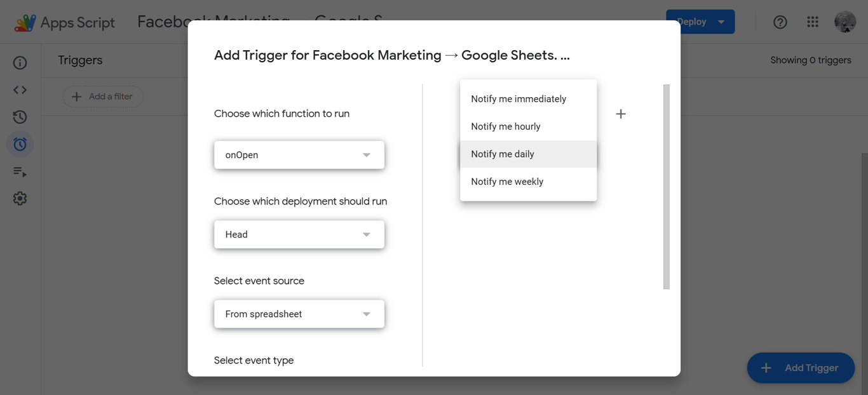Image resolution: width=868 pixels, height=395 pixels.
Task: Open the account profile avatar
Action: tap(845, 22)
